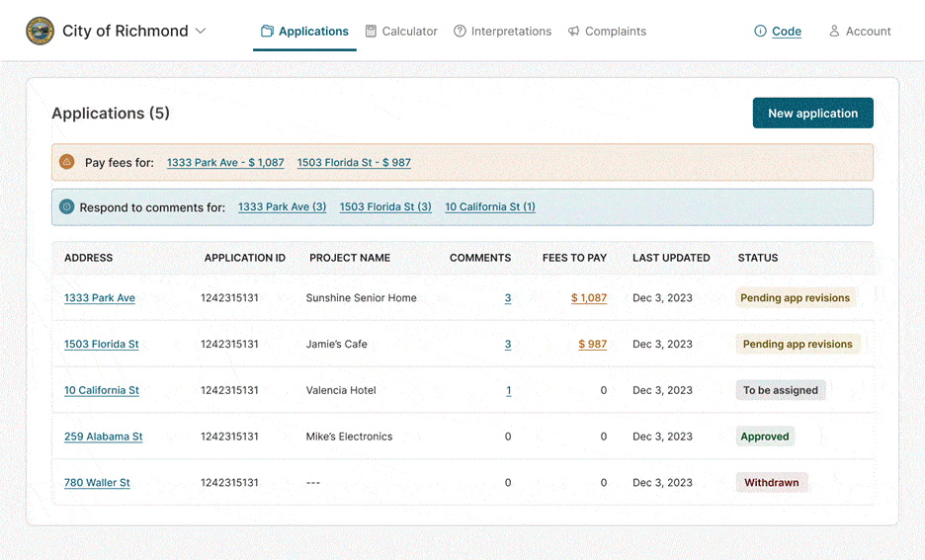The height and width of the screenshot is (560, 925).
Task: Click the $ 987 fee in table row
Action: tap(592, 345)
